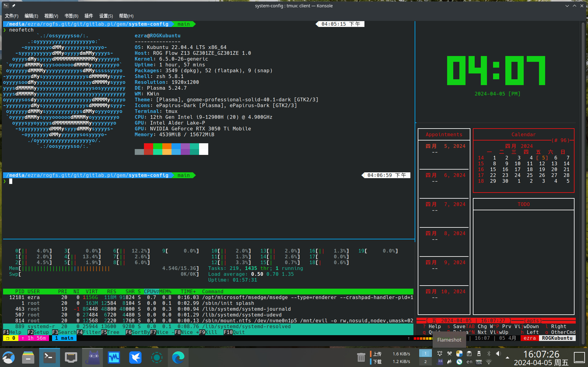Expand the 书签(B) menu item

tap(71, 16)
